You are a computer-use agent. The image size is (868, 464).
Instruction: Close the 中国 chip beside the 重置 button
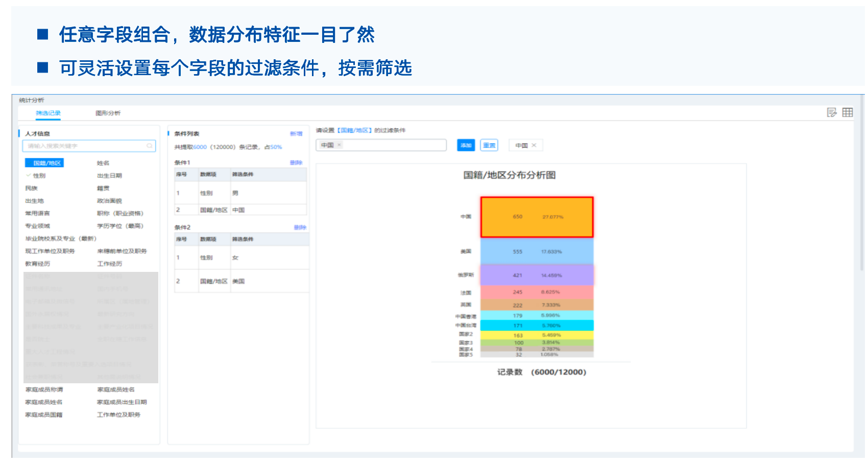[534, 146]
